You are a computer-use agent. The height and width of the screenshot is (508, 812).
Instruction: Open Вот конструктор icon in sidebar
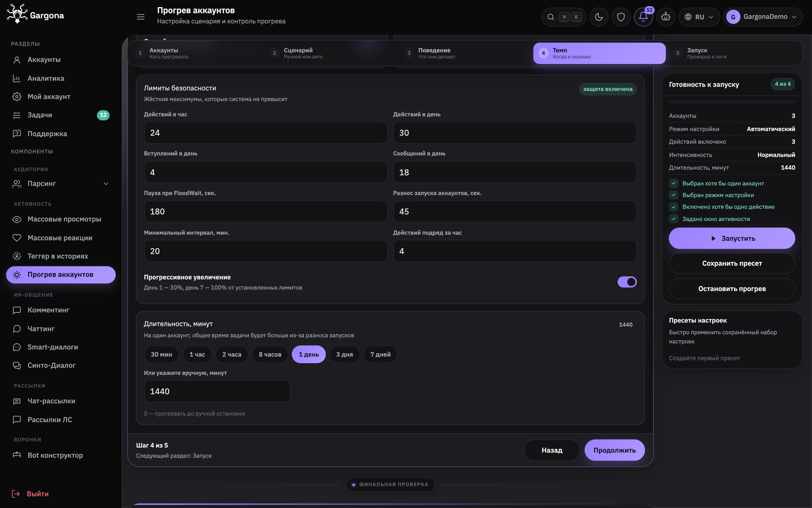17,455
